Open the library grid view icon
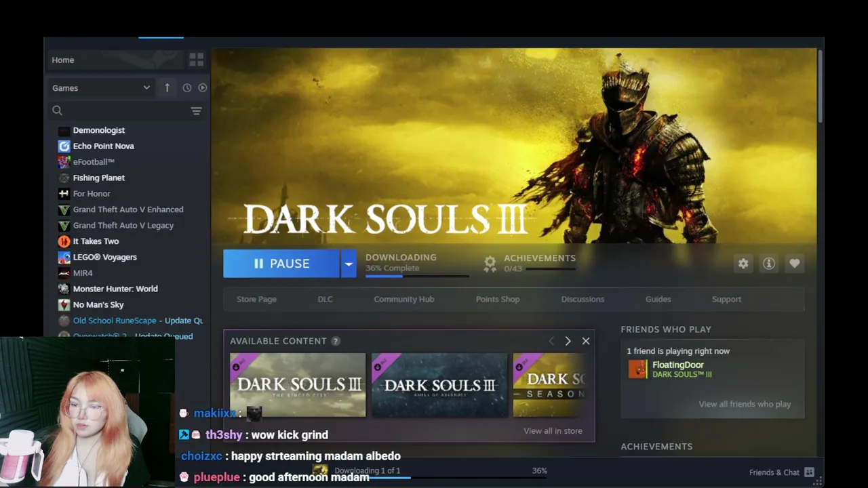 (196, 60)
